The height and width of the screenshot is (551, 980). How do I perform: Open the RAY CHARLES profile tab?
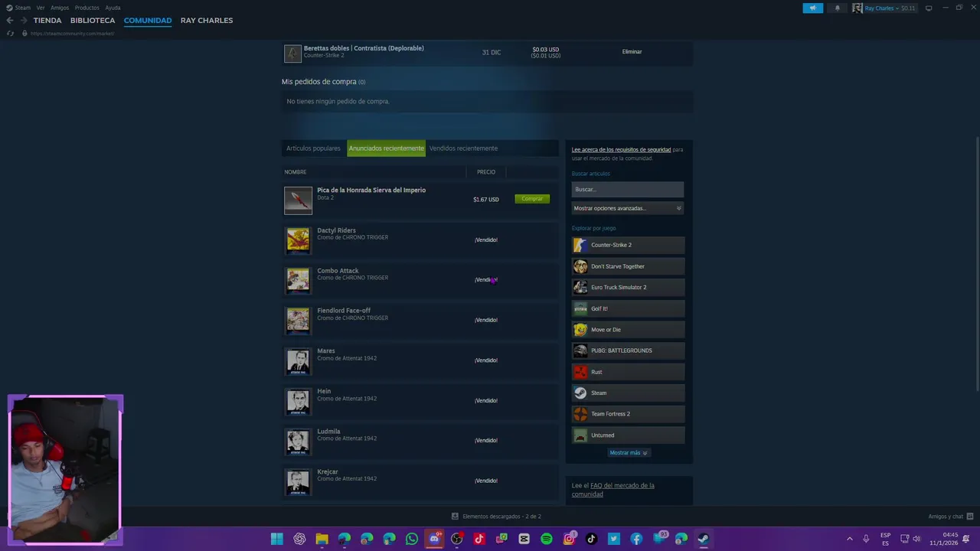click(207, 21)
